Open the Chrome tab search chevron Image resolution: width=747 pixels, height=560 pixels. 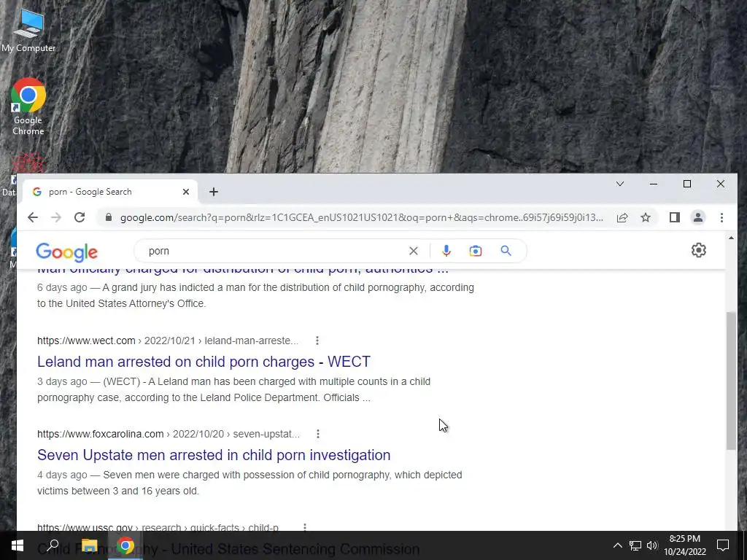[x=620, y=184]
